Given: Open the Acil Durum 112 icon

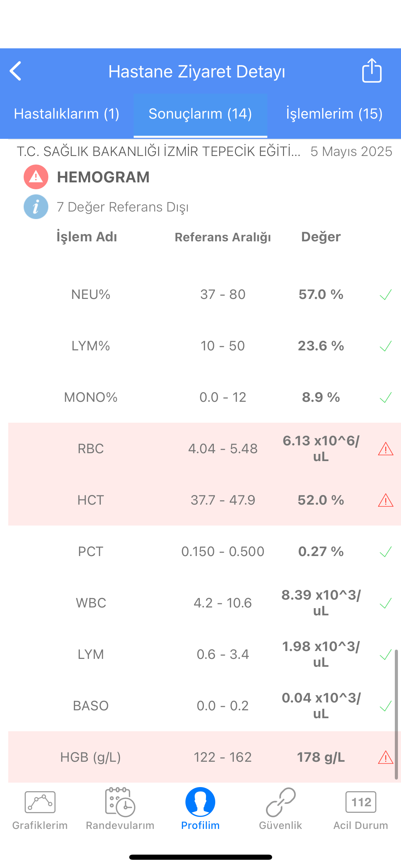Looking at the screenshot, I should point(361,802).
